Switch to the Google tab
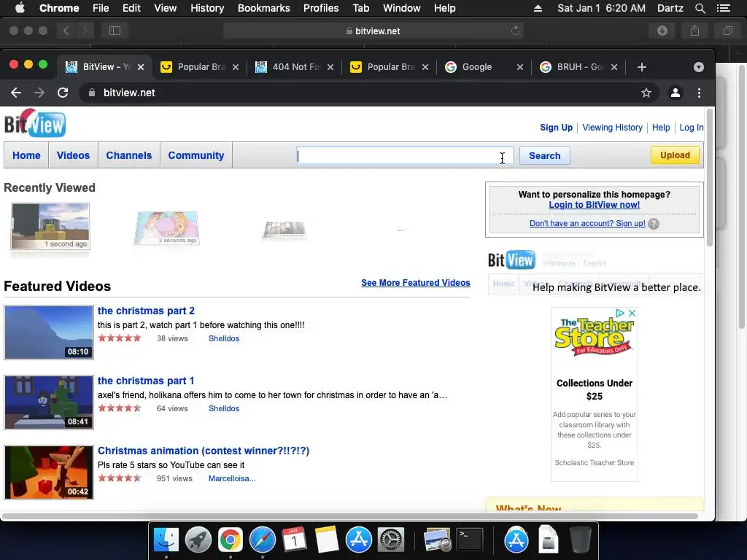747x560 pixels. pyautogui.click(x=484, y=67)
